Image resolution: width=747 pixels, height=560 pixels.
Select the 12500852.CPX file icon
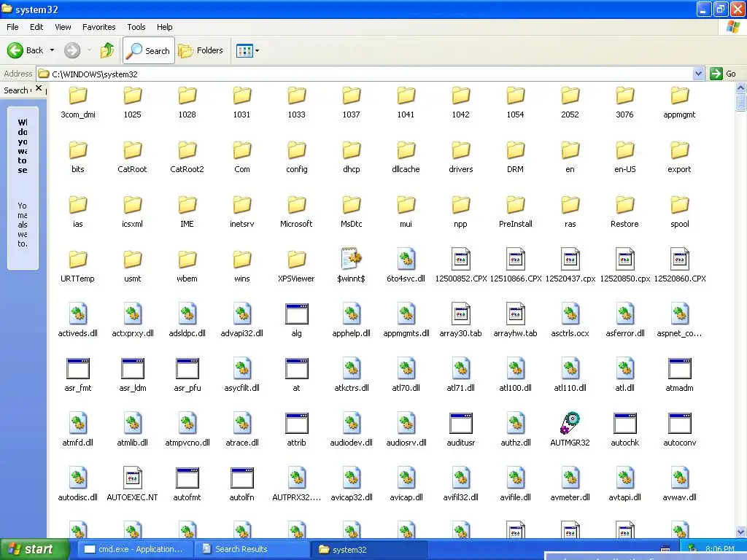[461, 259]
